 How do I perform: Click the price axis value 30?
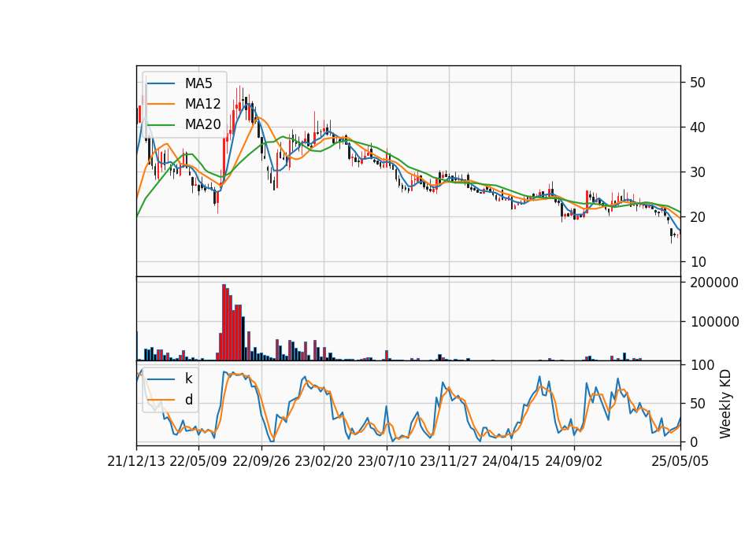point(698,172)
